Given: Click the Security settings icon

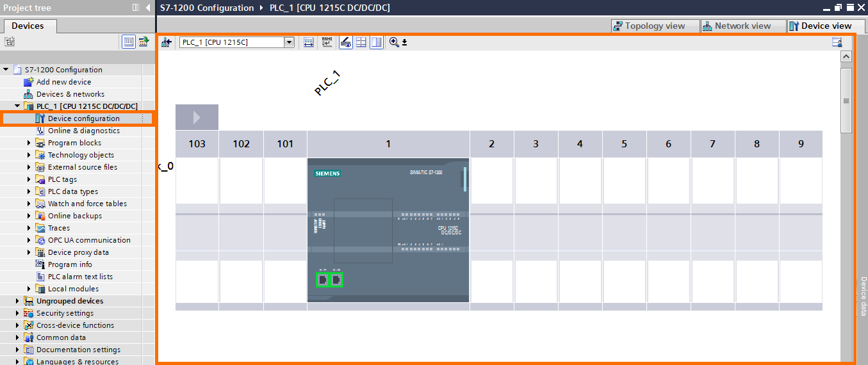Looking at the screenshot, I should click(x=29, y=313).
